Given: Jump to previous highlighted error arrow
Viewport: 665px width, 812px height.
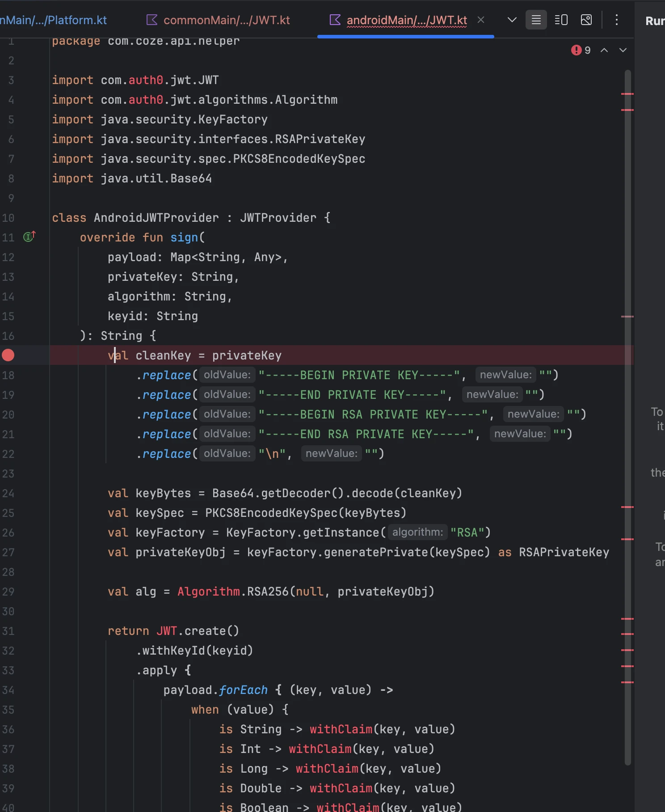Looking at the screenshot, I should pyautogui.click(x=604, y=50).
